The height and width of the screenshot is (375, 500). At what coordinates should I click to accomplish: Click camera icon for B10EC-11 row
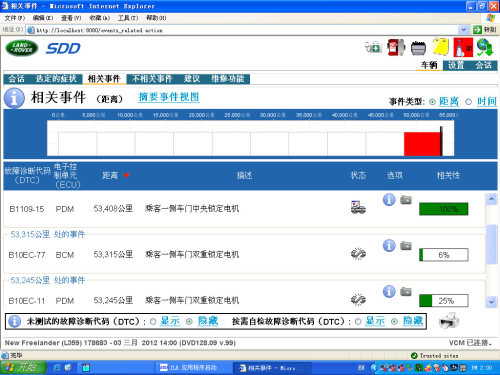click(x=406, y=292)
